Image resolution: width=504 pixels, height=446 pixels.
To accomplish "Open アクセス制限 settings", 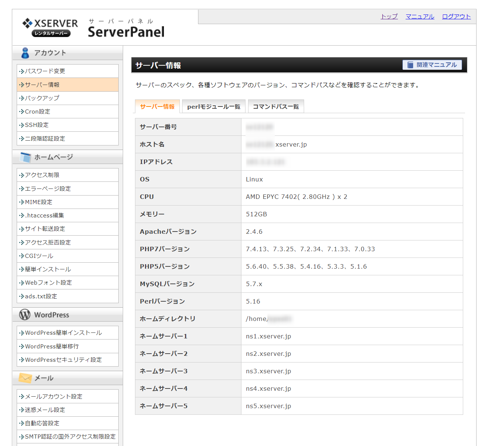I will pos(68,175).
